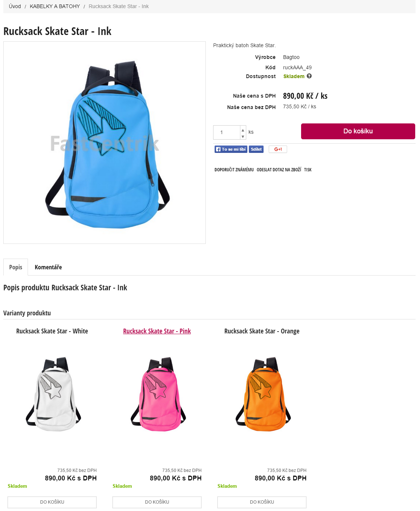Image resolution: width=420 pixels, height=511 pixels.
Task: Click Doporučit známému link
Action: (234, 170)
